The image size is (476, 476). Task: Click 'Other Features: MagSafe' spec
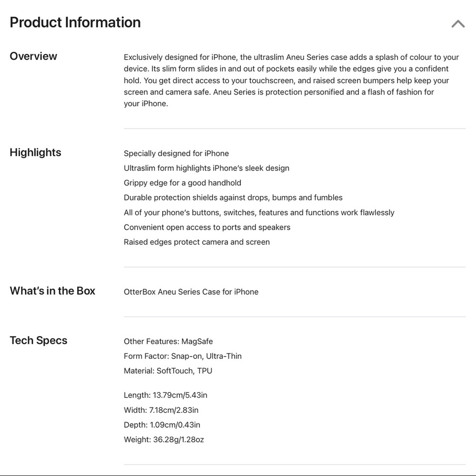(x=168, y=341)
